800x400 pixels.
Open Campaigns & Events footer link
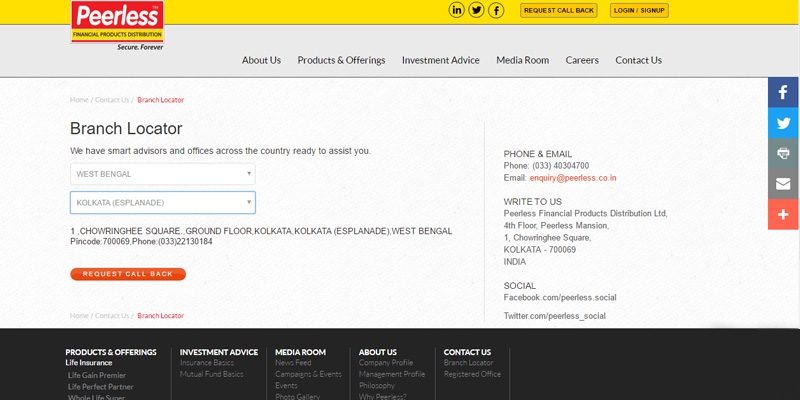(308, 374)
